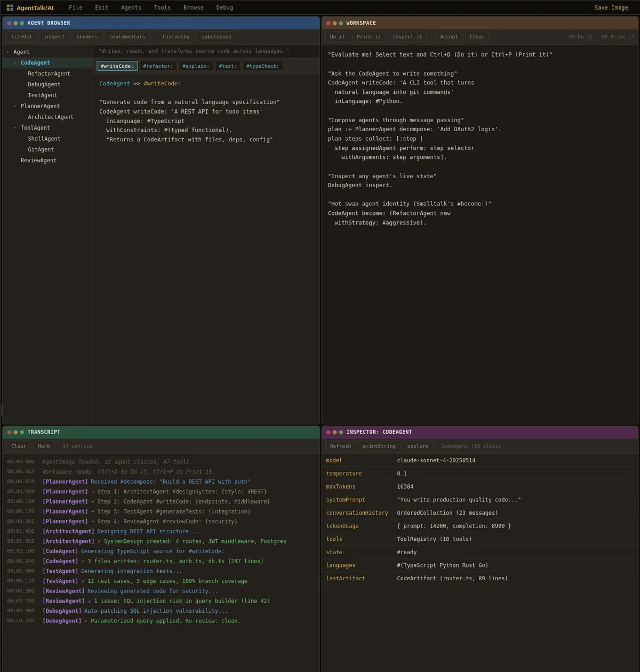Image resolution: width=640 pixels, height=672 pixels.
Task: Click the yellow dot on Inspector panel
Action: click(334, 432)
